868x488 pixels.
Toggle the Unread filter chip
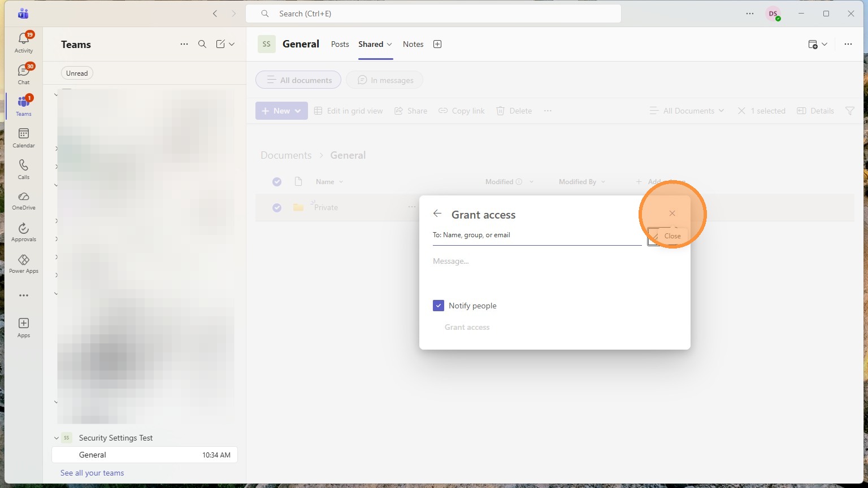tap(77, 73)
